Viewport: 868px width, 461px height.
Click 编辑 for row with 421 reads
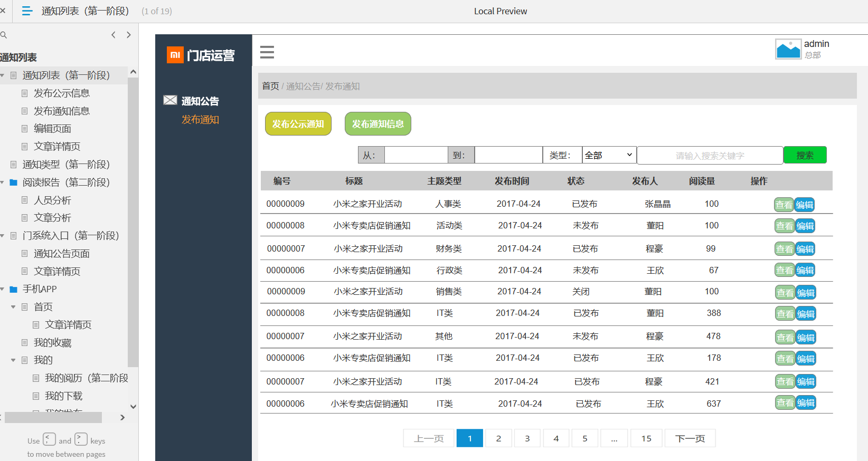pos(806,381)
